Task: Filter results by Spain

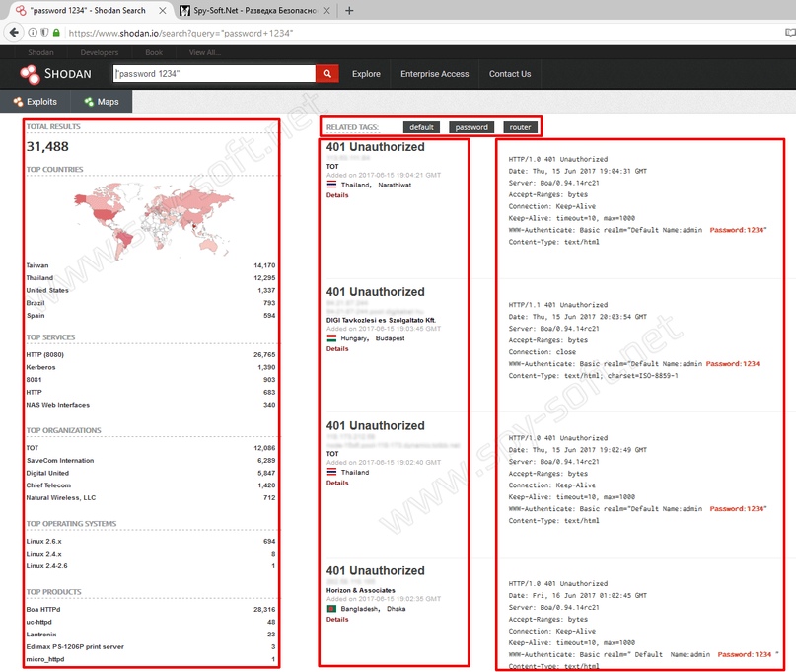Action: coord(151,316)
